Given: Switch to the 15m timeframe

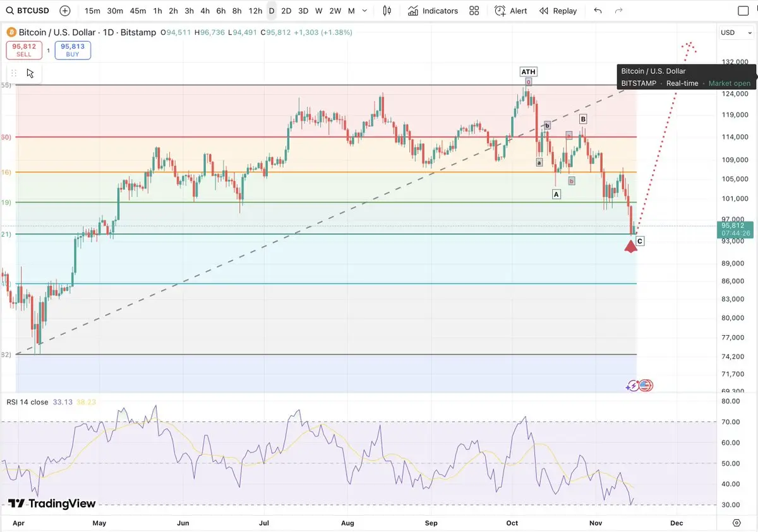Looking at the screenshot, I should click(92, 11).
